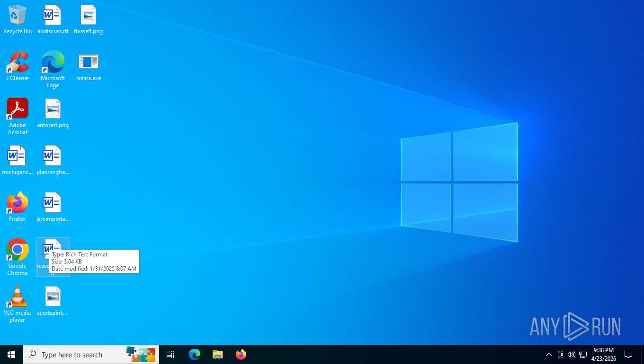Open the Microsoft Edge desktop shortcut
The image size is (644, 364).
pos(53,70)
